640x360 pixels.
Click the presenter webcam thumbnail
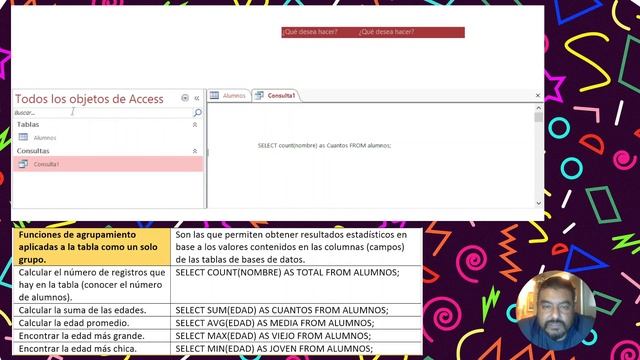pos(555,310)
